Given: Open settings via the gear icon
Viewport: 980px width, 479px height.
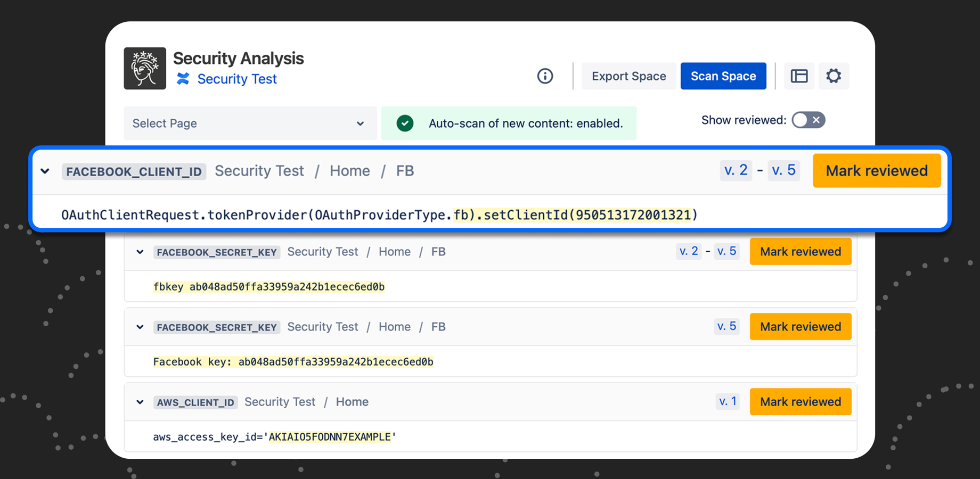Looking at the screenshot, I should (834, 76).
